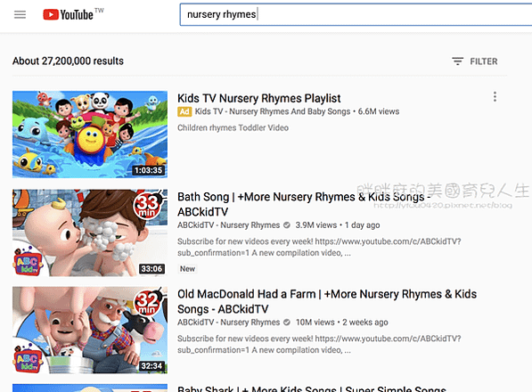Play the Bath Song thumbnail
The image size is (532, 392).
(x=90, y=233)
